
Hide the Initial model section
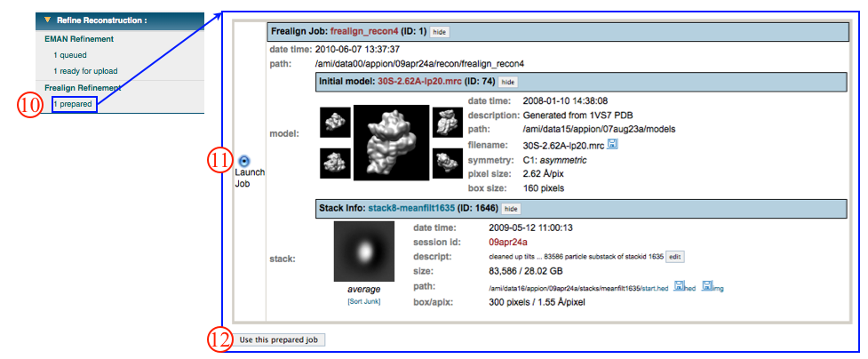tap(507, 82)
